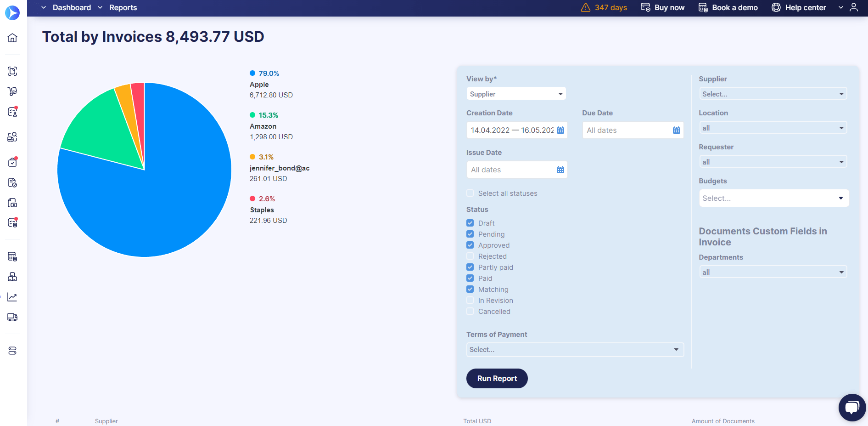868x426 pixels.
Task: Expand the Budgets Select dropdown
Action: click(773, 198)
